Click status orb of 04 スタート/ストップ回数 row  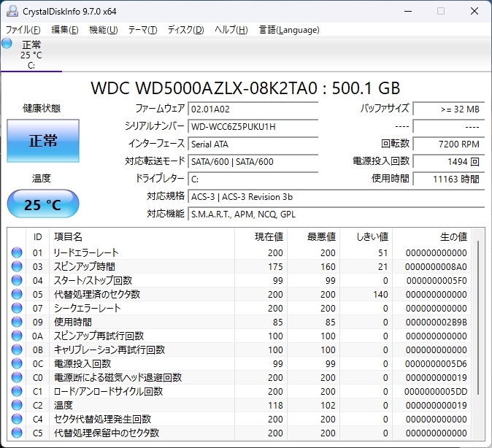click(x=17, y=280)
